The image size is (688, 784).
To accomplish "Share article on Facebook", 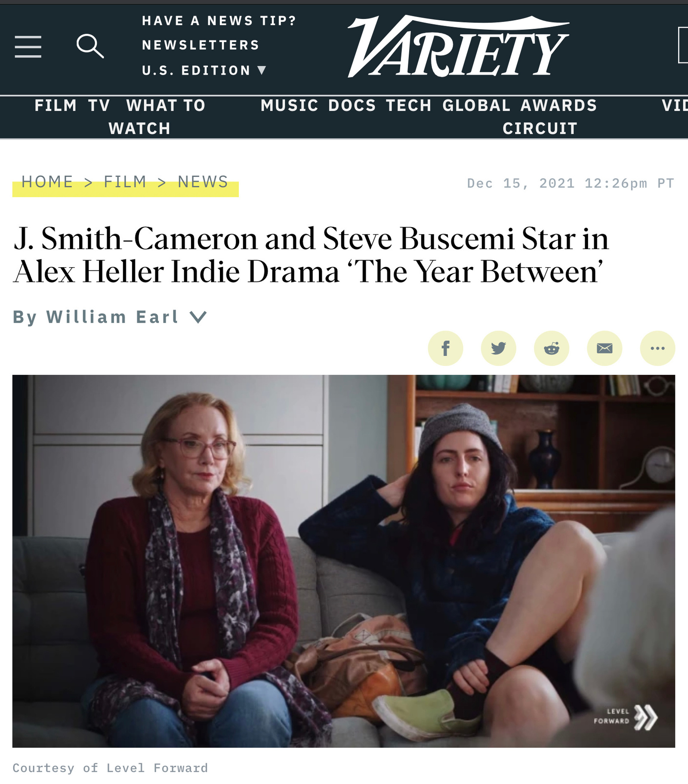I will click(x=445, y=348).
